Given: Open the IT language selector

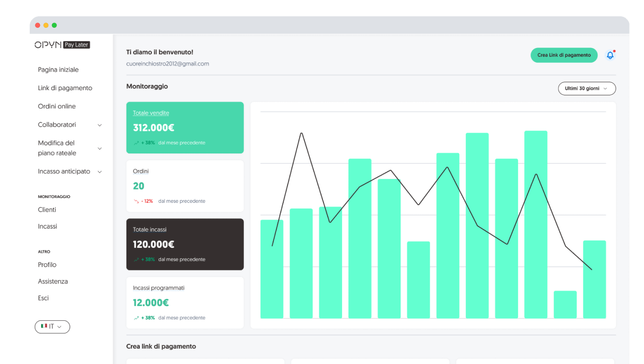Looking at the screenshot, I should [52, 327].
